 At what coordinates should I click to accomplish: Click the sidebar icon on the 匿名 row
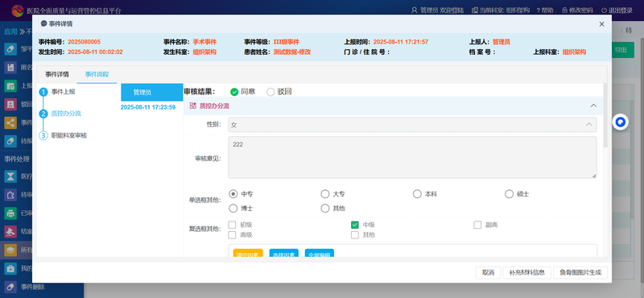[x=10, y=68]
